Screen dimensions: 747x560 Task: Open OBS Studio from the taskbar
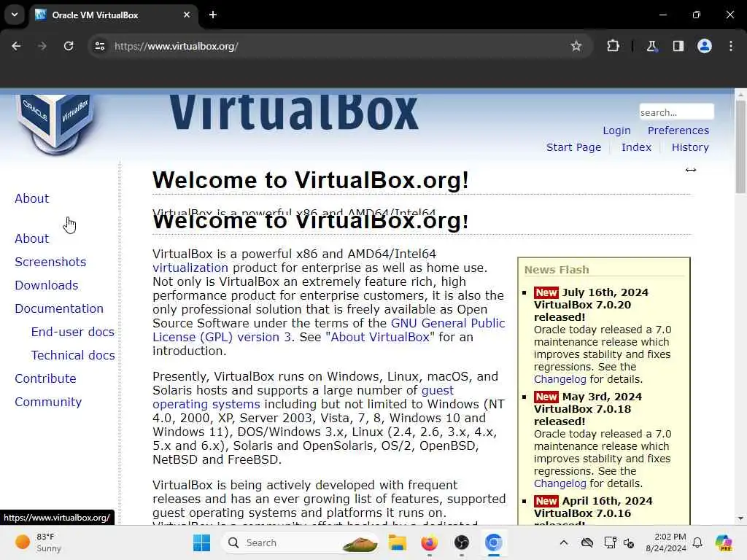coord(461,542)
